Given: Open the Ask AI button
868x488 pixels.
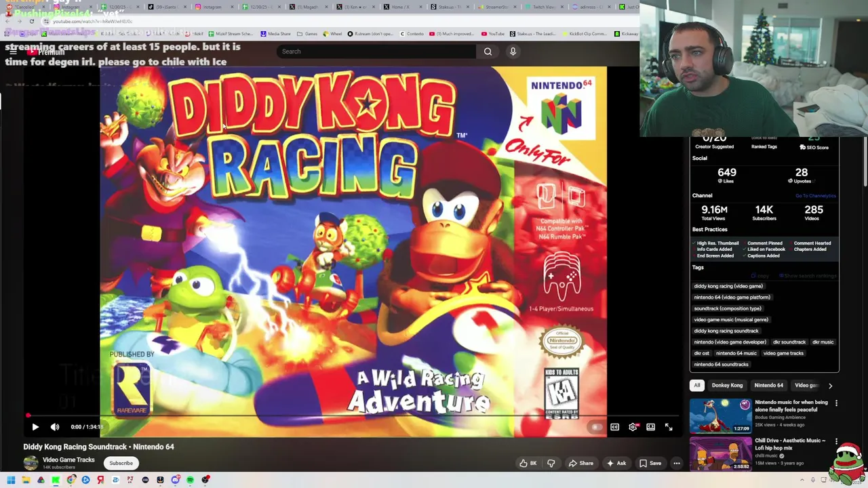Looking at the screenshot, I should (616, 463).
